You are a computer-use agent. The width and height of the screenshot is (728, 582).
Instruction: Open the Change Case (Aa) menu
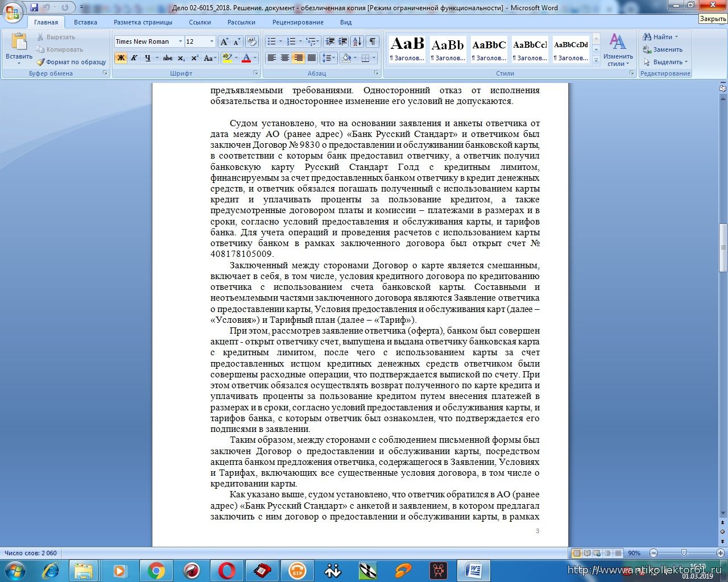click(x=209, y=58)
